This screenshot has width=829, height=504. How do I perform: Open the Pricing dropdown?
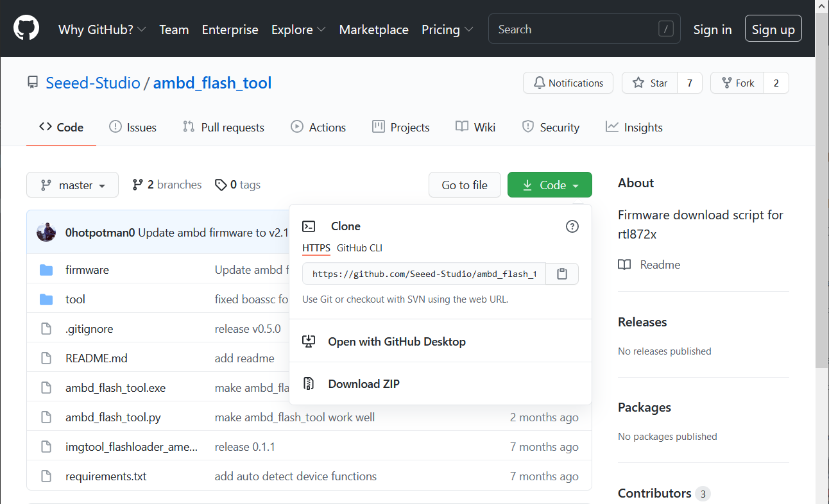click(447, 29)
